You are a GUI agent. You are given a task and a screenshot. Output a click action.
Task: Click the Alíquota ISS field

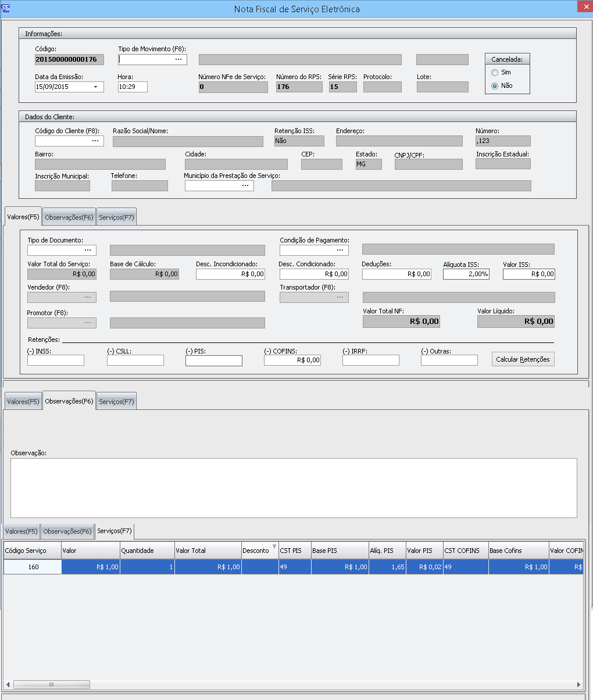pos(466,274)
